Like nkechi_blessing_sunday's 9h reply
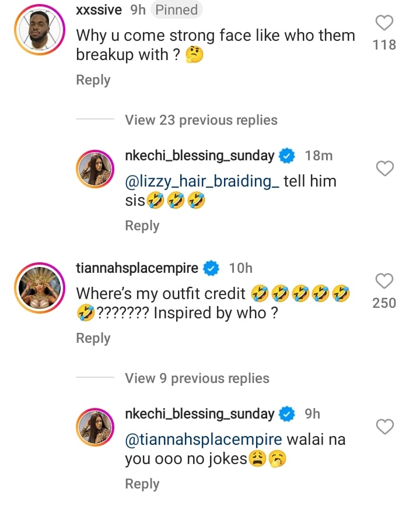 click(384, 427)
